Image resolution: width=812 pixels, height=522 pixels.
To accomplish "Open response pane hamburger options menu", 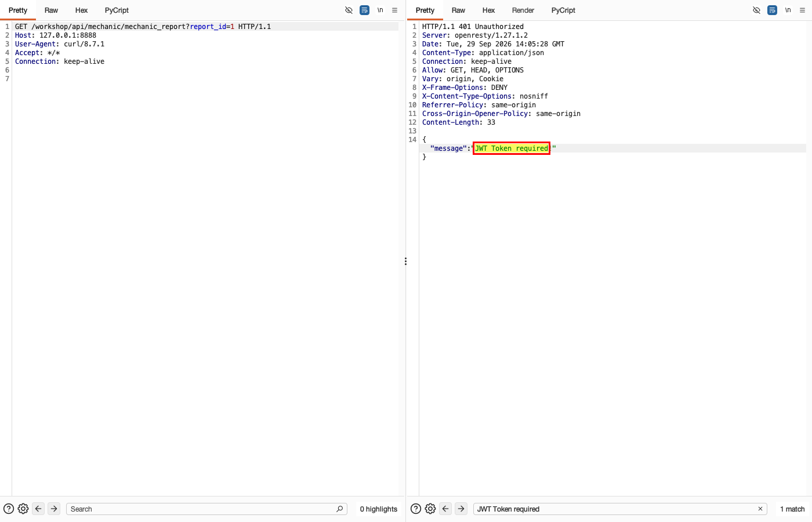I will 803,10.
